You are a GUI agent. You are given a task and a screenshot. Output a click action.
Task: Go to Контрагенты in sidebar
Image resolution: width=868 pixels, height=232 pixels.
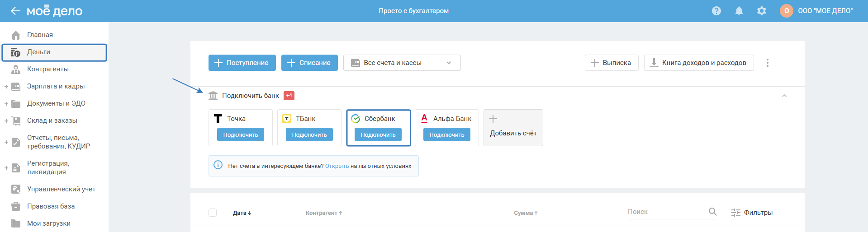tap(48, 69)
